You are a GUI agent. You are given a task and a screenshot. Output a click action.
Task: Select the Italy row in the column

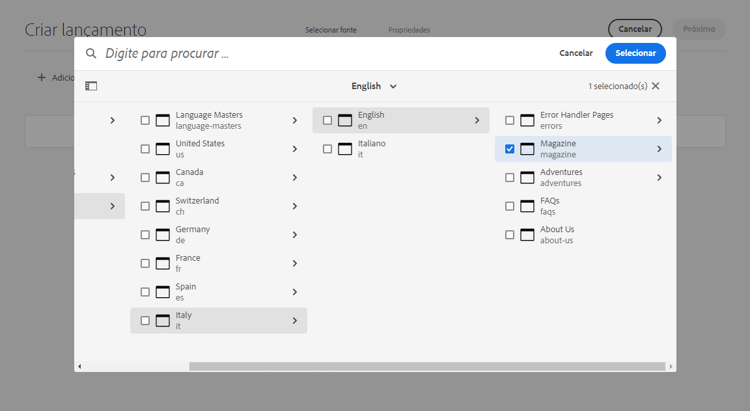point(220,320)
